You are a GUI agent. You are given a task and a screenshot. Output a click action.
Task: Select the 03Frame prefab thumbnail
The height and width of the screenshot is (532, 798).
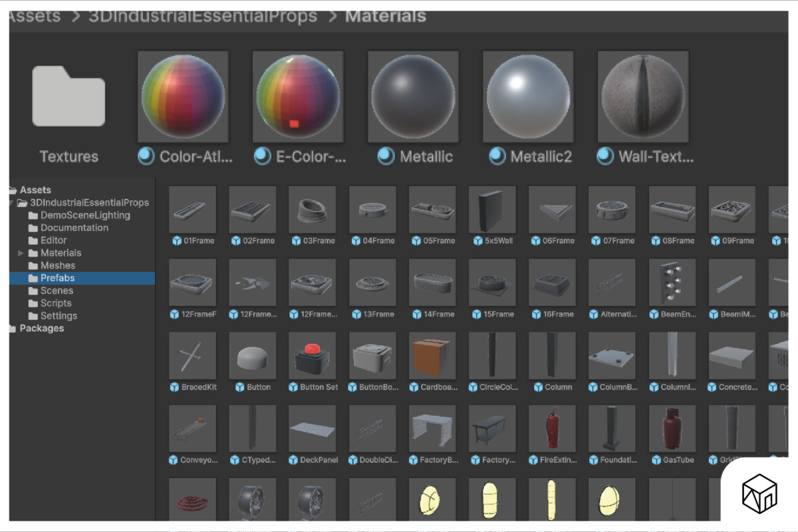click(x=313, y=209)
